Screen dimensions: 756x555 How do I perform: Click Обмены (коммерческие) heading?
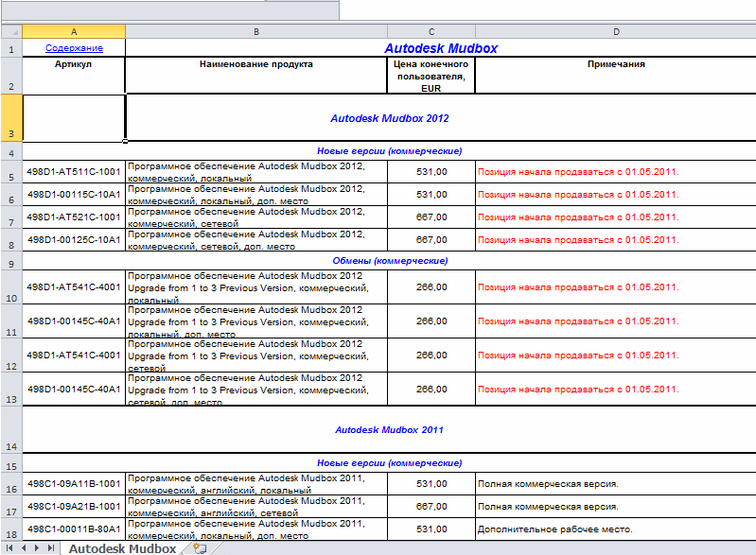coord(390,261)
